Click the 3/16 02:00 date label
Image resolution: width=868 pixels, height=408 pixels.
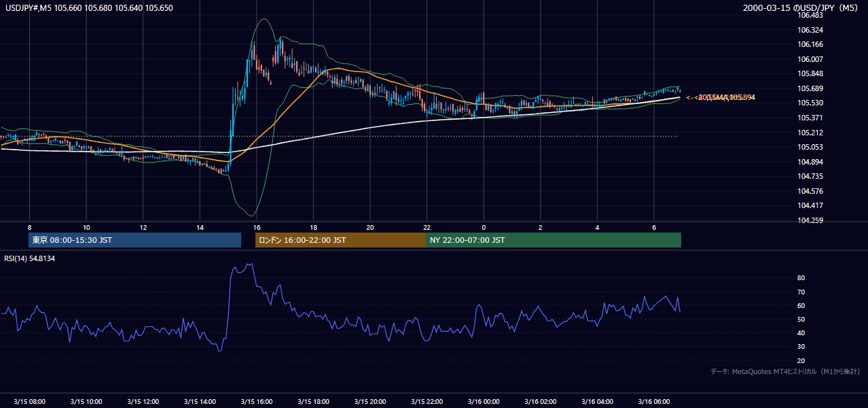(x=540, y=402)
